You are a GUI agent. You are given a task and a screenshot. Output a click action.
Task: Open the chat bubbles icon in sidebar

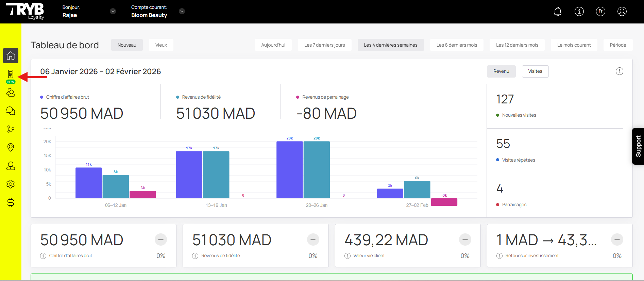(x=11, y=111)
